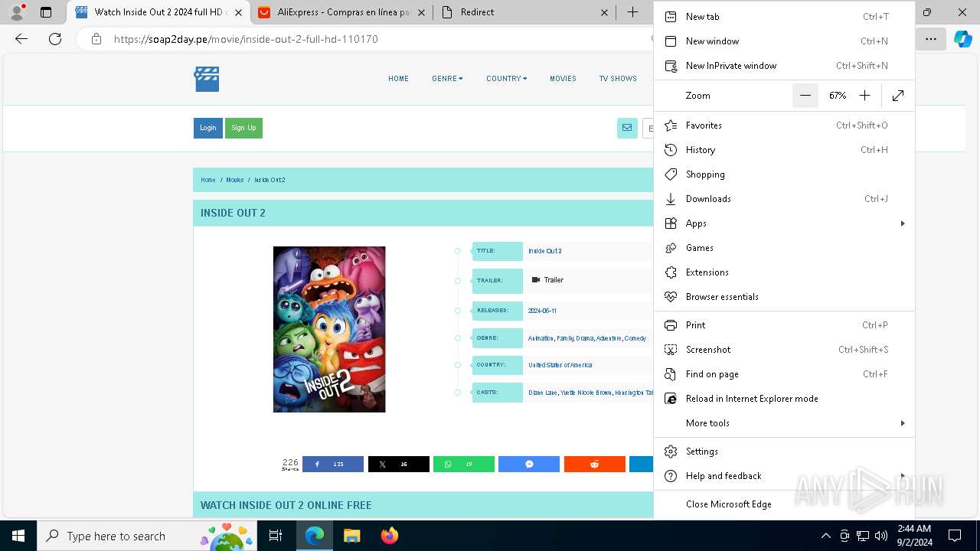Select New window menu entry
The image size is (980, 551).
click(784, 41)
